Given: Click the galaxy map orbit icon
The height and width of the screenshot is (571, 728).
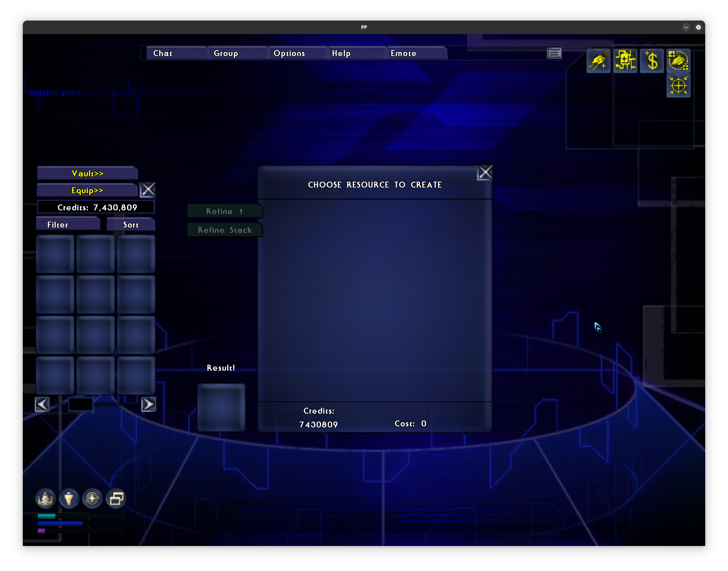Looking at the screenshot, I should pos(92,499).
